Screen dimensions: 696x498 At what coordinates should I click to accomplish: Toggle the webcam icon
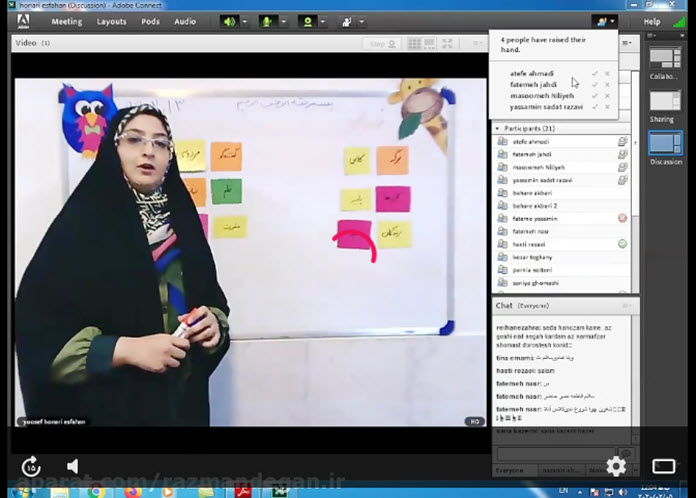click(x=307, y=21)
